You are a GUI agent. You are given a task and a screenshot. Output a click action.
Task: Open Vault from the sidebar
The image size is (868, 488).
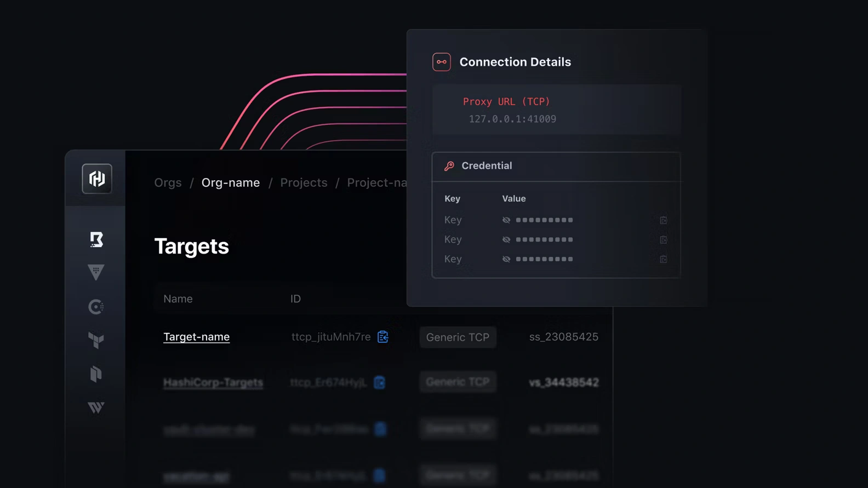click(x=96, y=272)
